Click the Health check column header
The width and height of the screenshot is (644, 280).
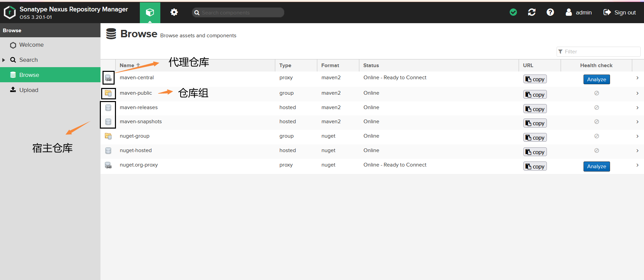596,65
